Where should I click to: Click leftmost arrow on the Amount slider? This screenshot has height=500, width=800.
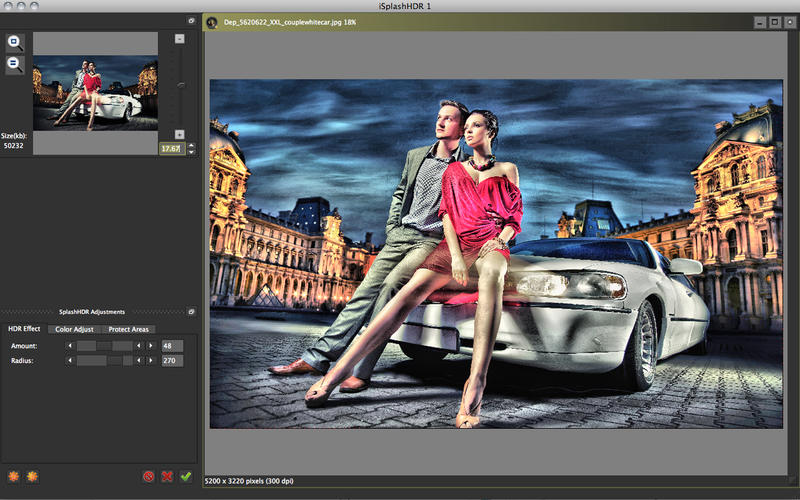click(x=70, y=346)
